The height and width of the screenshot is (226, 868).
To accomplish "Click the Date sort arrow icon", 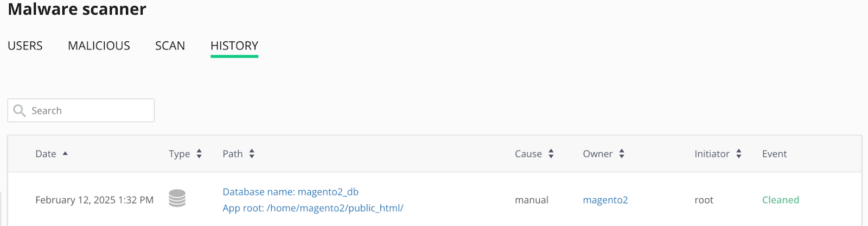I will 65,154.
